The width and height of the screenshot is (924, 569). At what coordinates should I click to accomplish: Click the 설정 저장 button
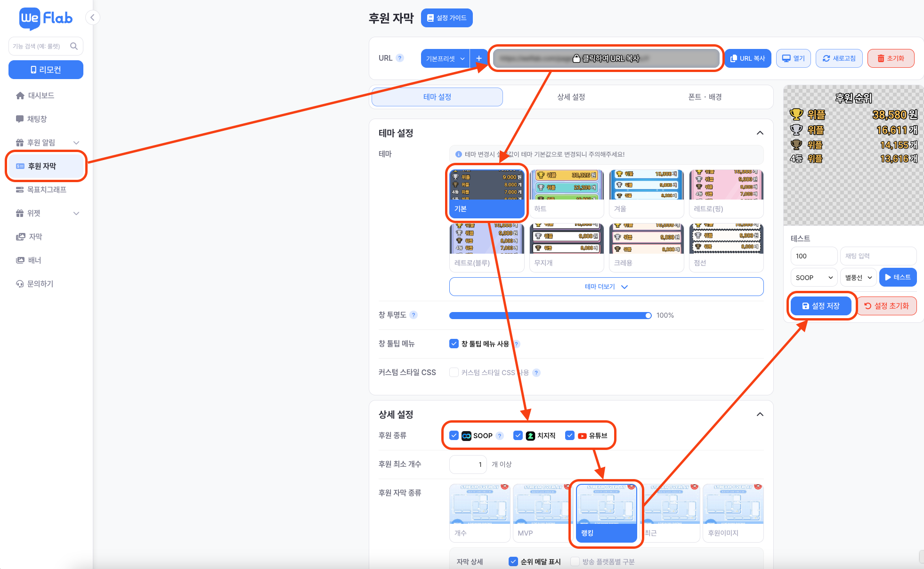(x=821, y=306)
